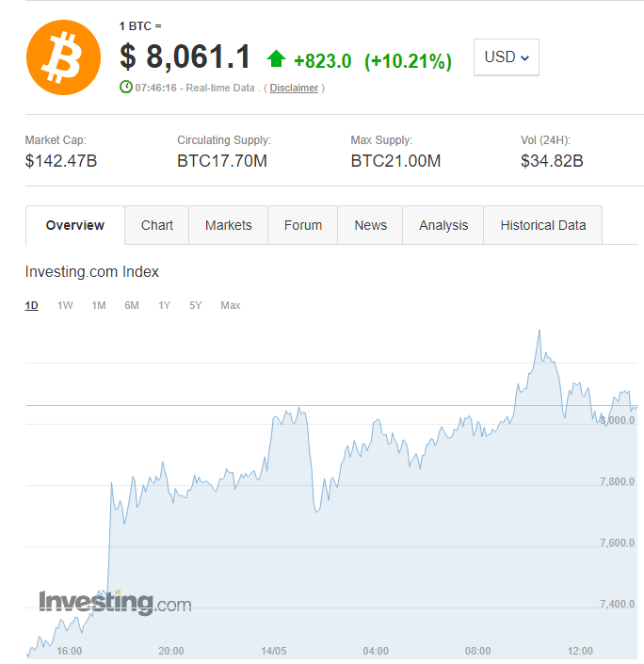The width and height of the screenshot is (644, 664).
Task: Choose the 6M chart range
Action: pos(132,305)
